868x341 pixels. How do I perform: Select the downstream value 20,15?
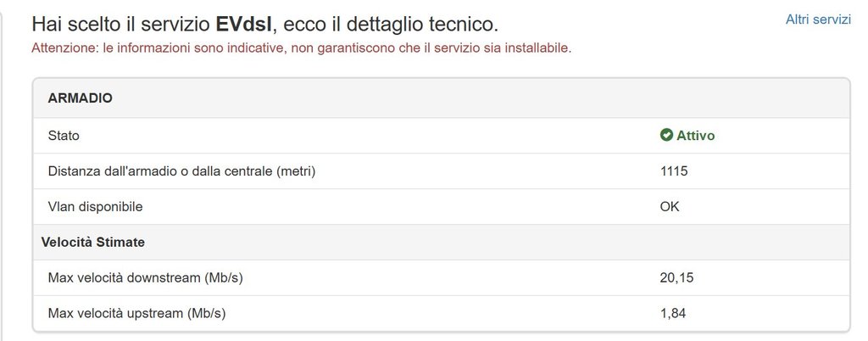[x=676, y=277]
